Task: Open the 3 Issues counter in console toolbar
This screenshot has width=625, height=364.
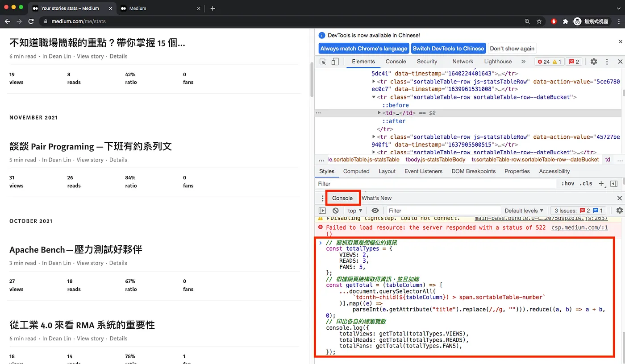Action: click(x=578, y=211)
